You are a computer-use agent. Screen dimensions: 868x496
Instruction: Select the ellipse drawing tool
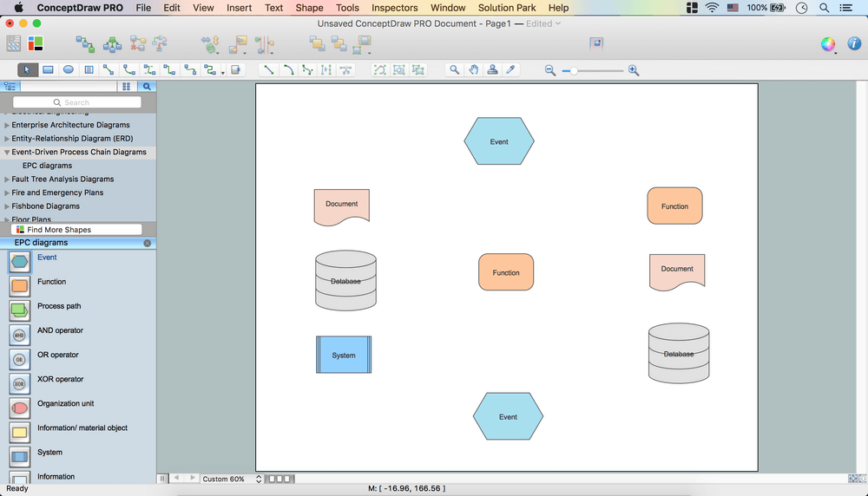coord(69,70)
